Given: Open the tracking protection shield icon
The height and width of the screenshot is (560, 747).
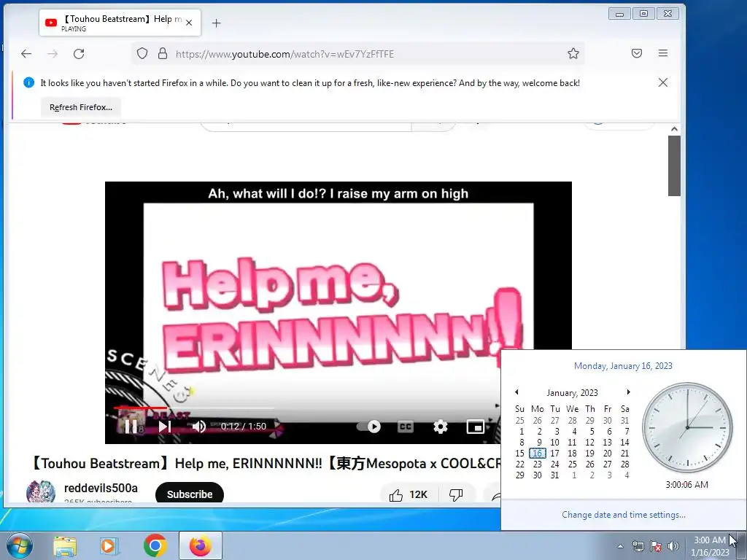Looking at the screenshot, I should click(142, 53).
